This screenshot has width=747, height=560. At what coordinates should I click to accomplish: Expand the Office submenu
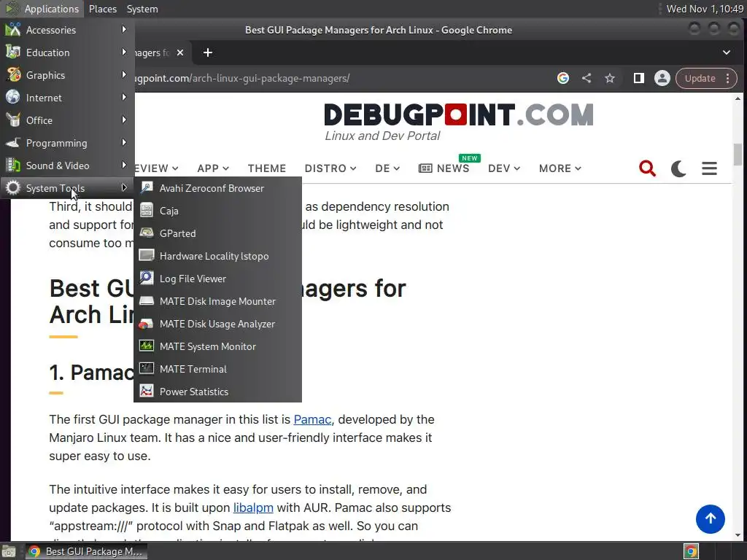pos(67,120)
